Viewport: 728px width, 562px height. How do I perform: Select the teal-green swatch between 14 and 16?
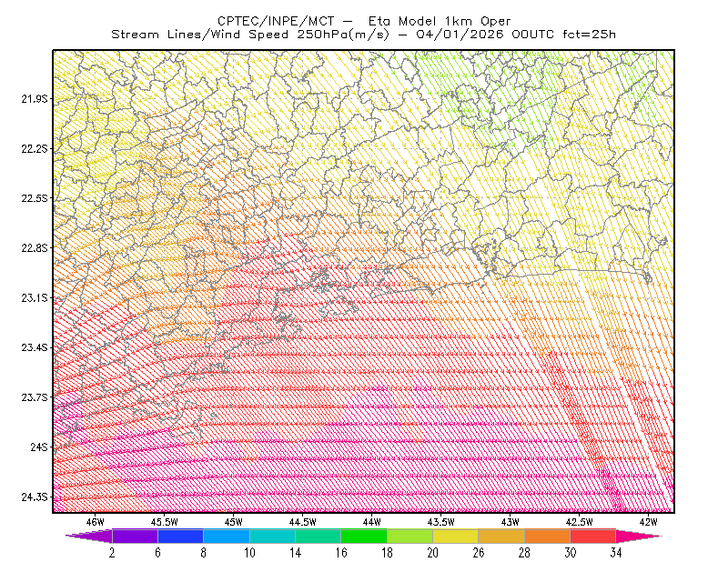coord(318,536)
